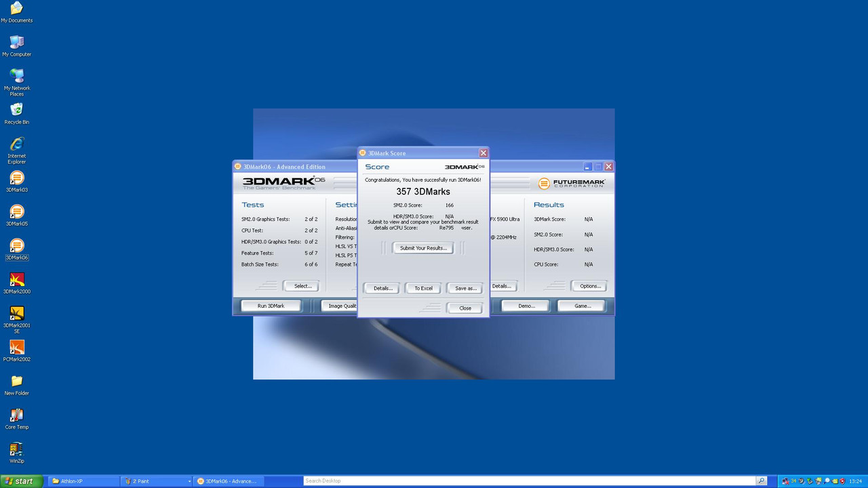
Task: Click the taskbar clock 13:24
Action: (x=855, y=481)
